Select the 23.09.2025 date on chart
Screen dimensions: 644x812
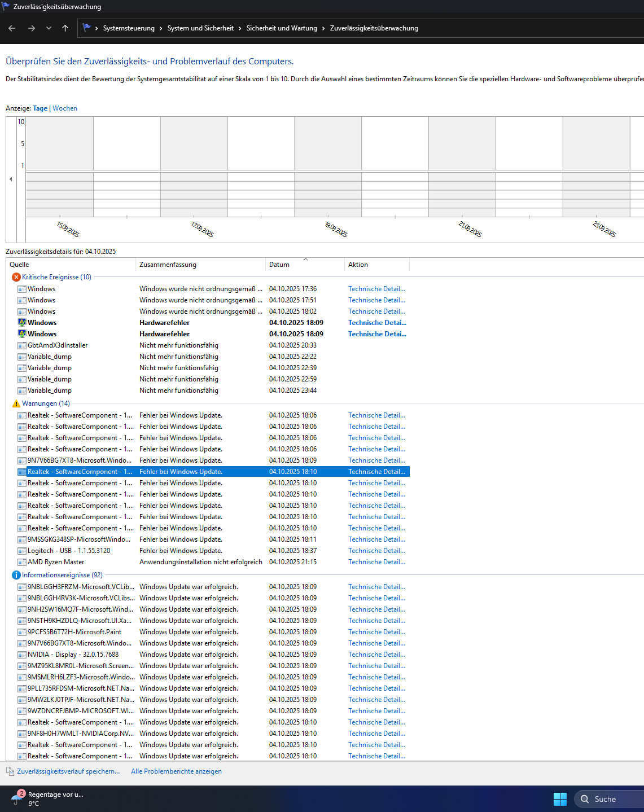pyautogui.click(x=604, y=229)
